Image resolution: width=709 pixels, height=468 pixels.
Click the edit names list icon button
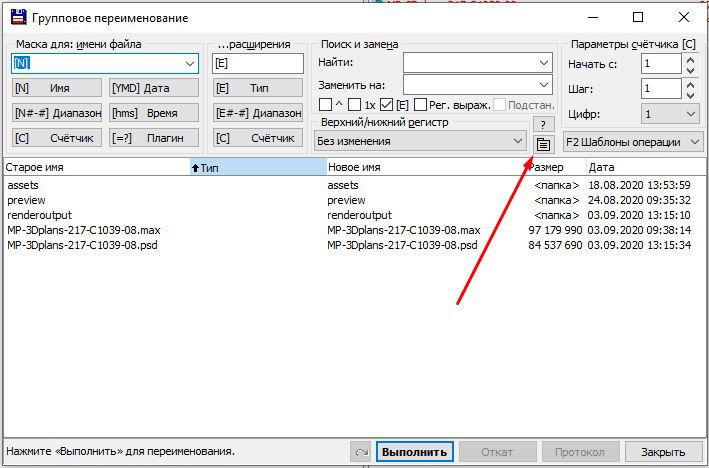(543, 144)
